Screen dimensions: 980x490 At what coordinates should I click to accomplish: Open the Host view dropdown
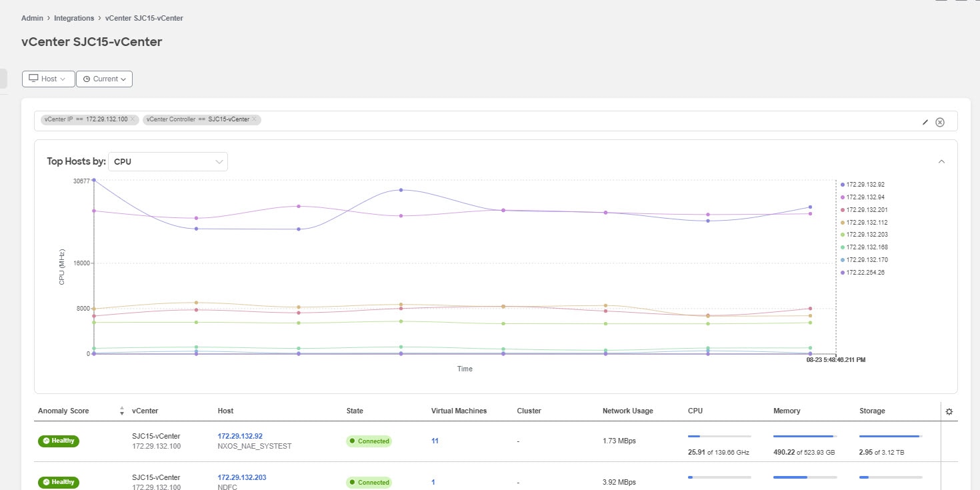[48, 79]
